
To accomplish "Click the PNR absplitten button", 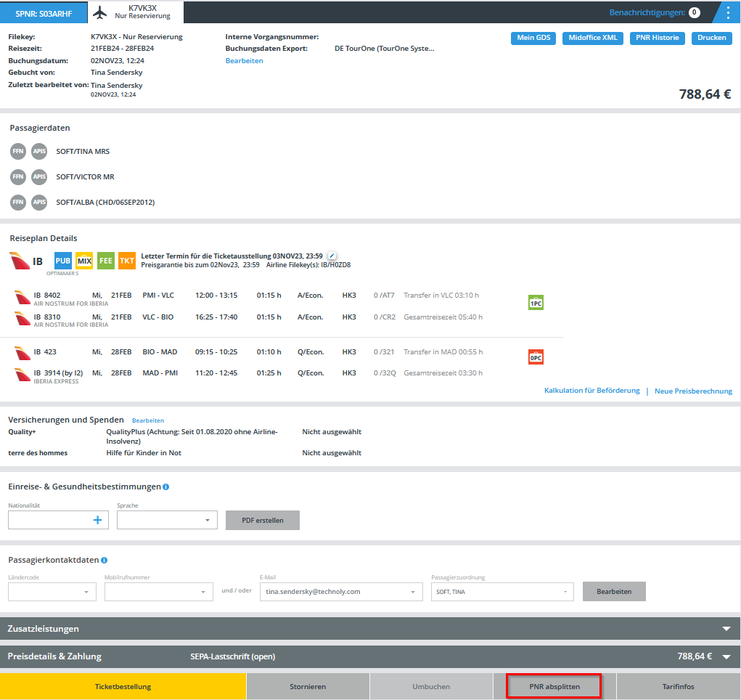I will [554, 686].
